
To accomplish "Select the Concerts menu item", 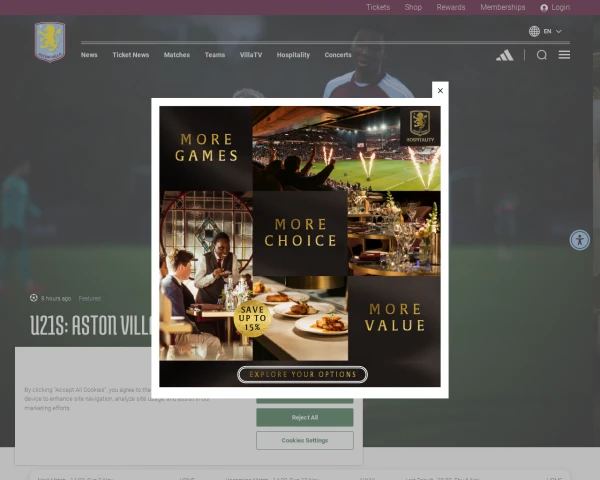I will pyautogui.click(x=338, y=55).
